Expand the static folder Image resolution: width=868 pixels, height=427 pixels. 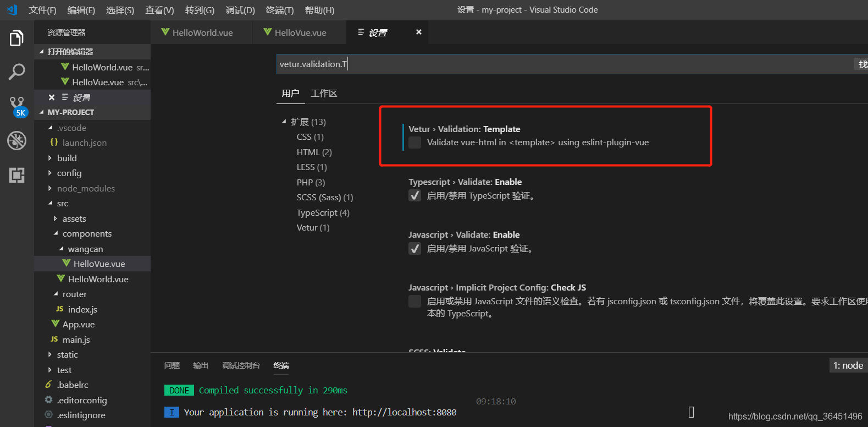[x=50, y=354]
